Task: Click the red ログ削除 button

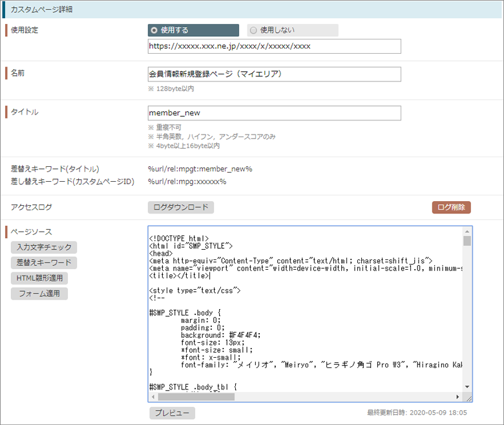Action: [x=451, y=207]
